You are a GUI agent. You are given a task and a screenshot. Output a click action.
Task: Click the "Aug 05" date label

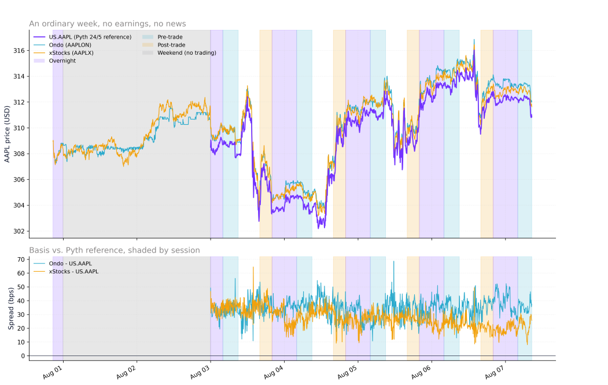[347, 372]
